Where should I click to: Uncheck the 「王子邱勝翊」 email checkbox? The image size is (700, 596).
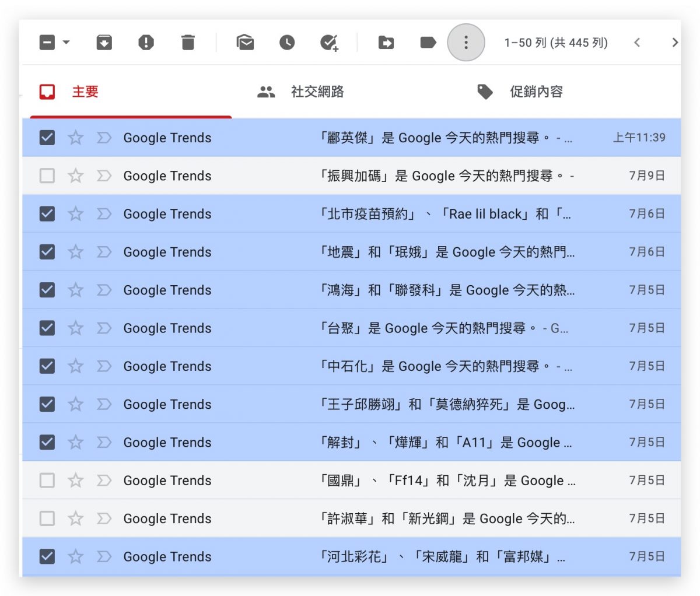point(47,404)
